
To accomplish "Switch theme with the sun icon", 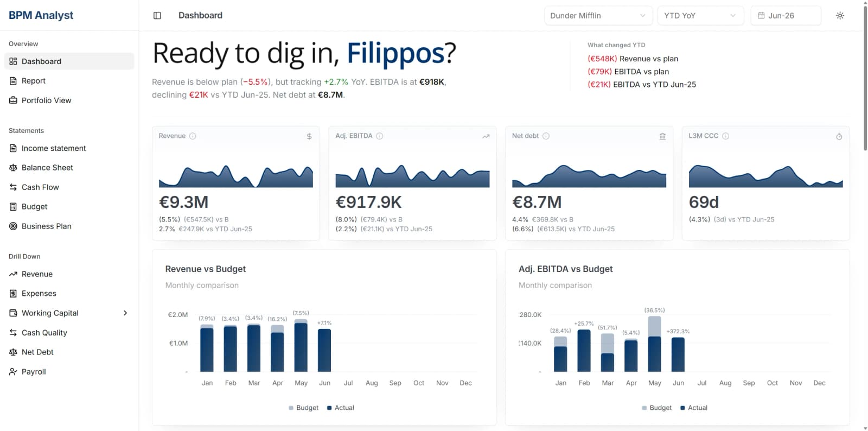I will pyautogui.click(x=840, y=16).
